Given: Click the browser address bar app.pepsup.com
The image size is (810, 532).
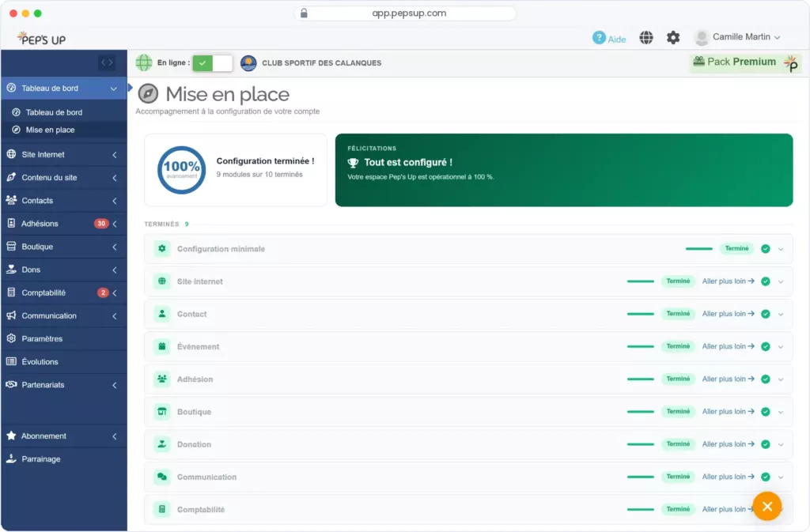Looking at the screenshot, I should point(406,13).
